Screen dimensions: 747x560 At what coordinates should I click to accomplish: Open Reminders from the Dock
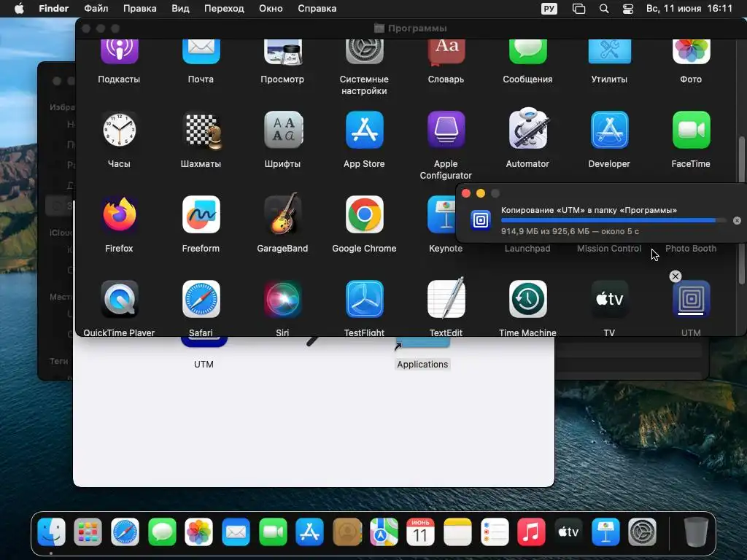(495, 532)
